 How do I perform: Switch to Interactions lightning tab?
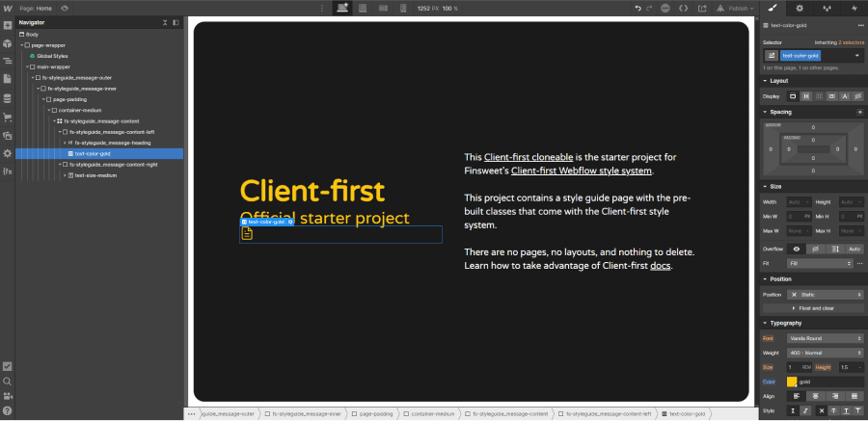point(854,9)
